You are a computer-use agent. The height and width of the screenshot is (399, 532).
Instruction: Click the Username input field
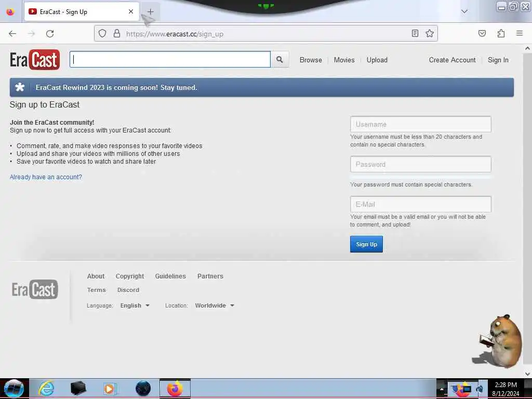coord(420,124)
